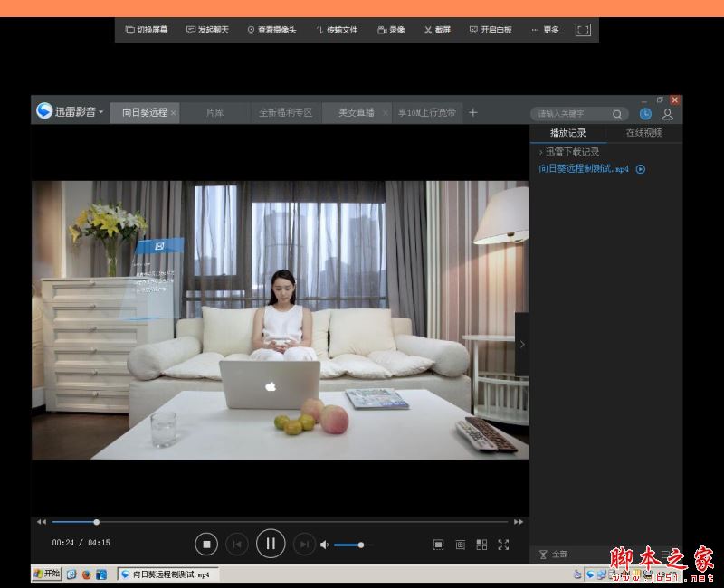Click 传输文件 in the remote toolbar

click(x=337, y=30)
